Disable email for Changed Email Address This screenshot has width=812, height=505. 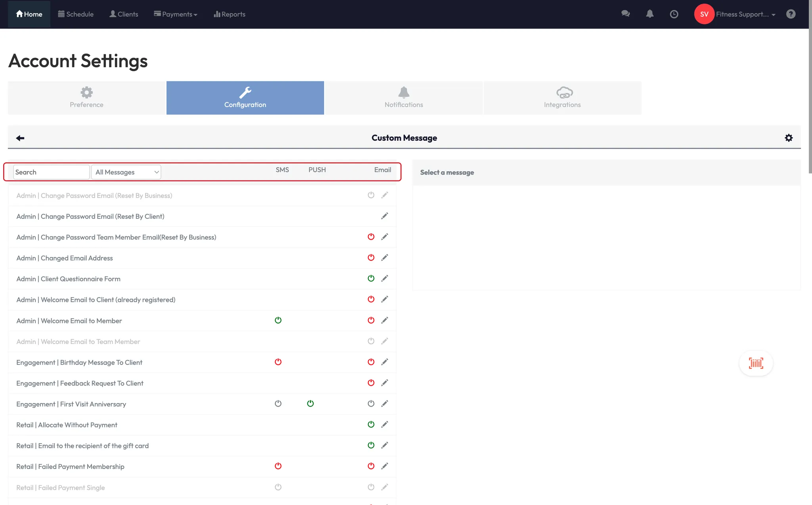(371, 257)
